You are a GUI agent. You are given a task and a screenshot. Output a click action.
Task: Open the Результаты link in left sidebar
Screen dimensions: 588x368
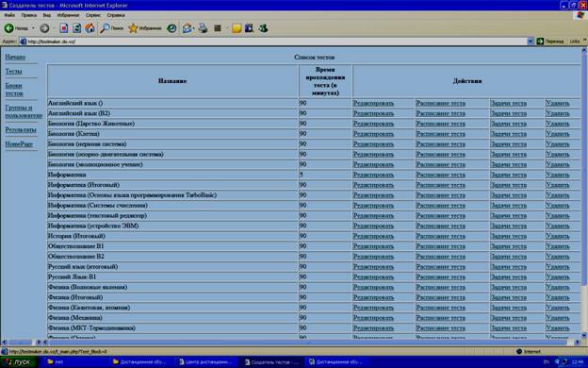pyautogui.click(x=21, y=129)
